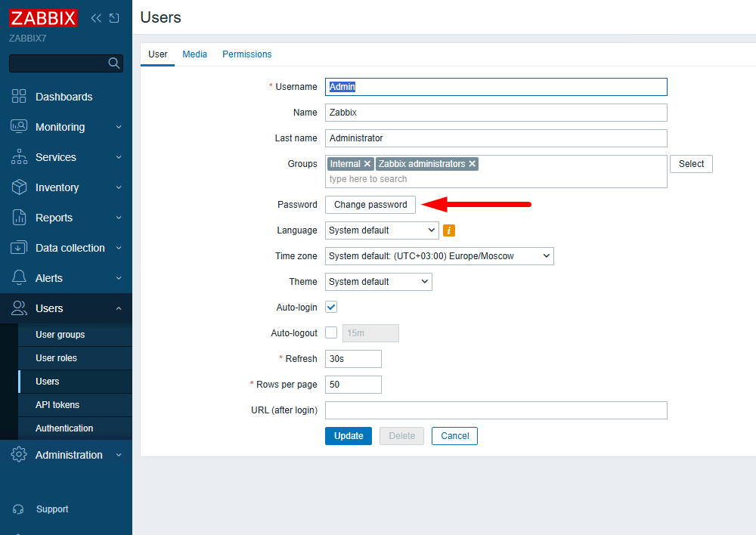Click the disabled Delete button

click(x=401, y=436)
